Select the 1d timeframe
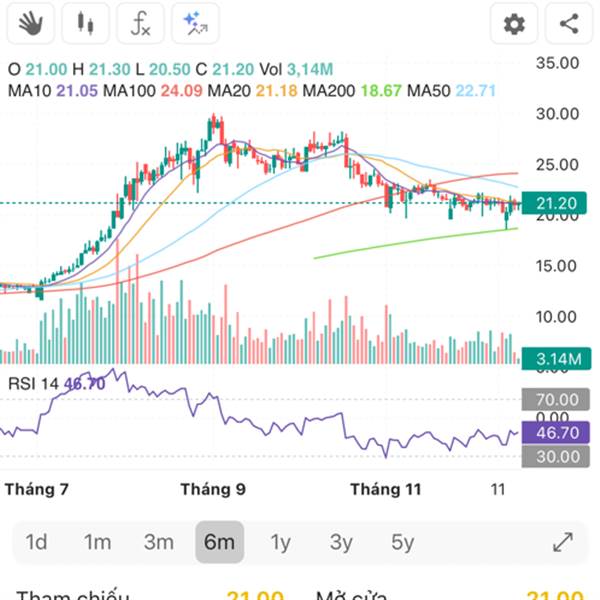The width and height of the screenshot is (600, 600). [x=36, y=543]
